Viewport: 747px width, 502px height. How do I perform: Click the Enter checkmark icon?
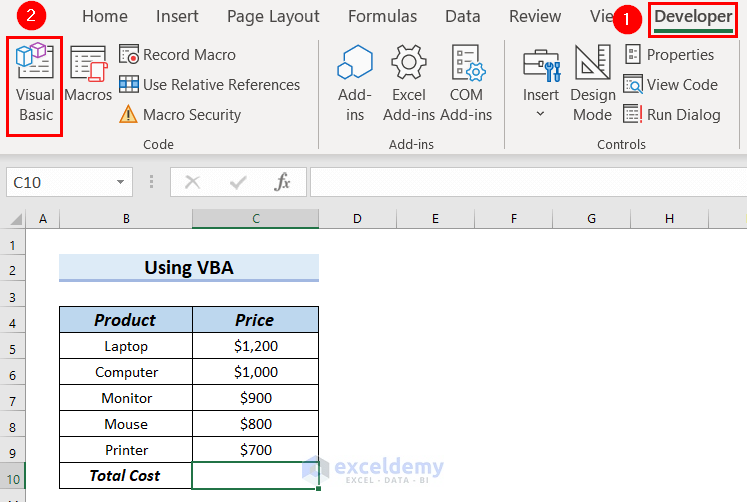[238, 182]
